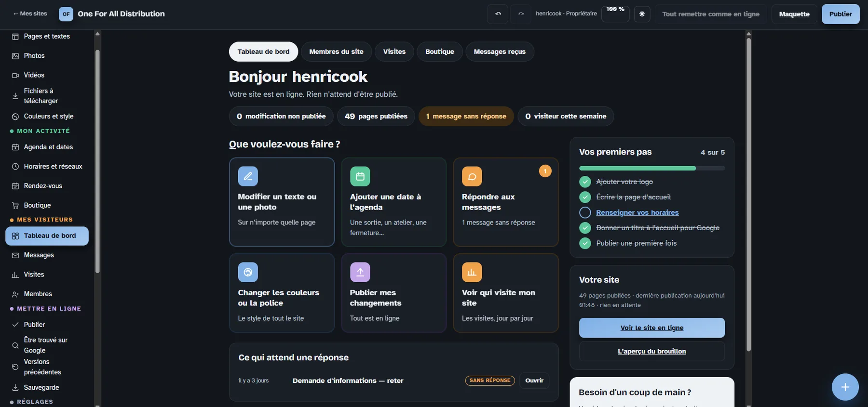Open Vidéos in the sidebar

click(x=47, y=75)
